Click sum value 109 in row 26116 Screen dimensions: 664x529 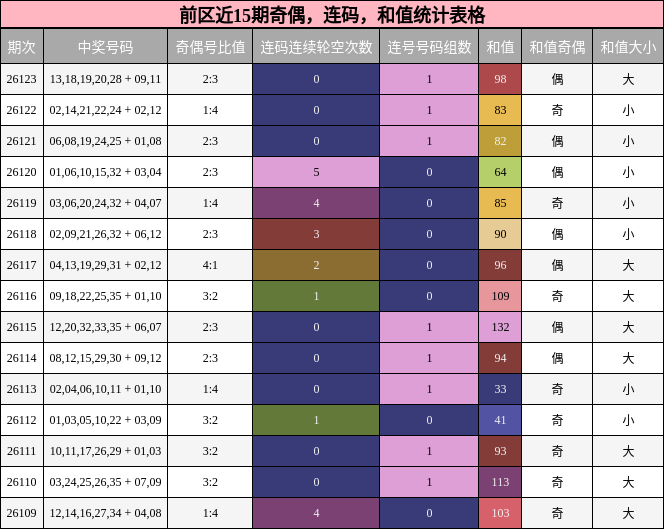500,296
